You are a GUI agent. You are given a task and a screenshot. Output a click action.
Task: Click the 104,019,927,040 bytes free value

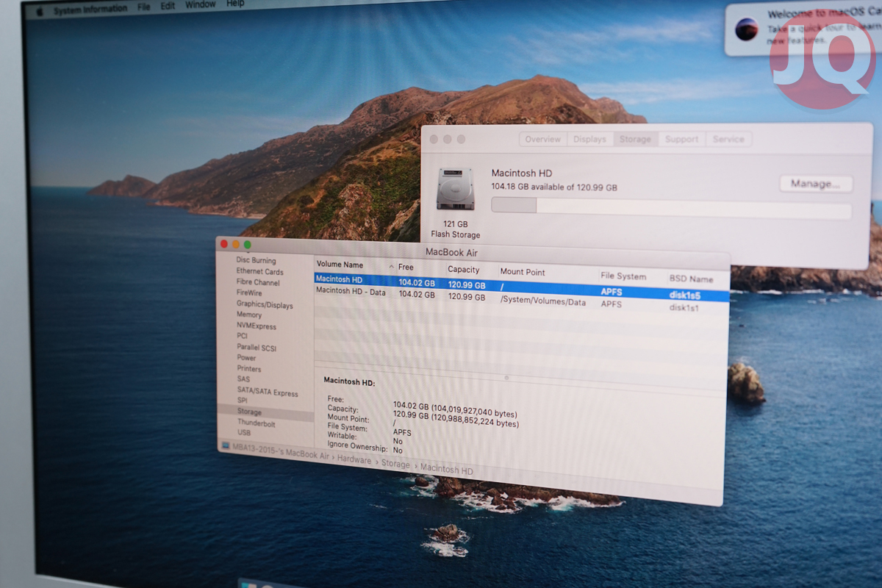(x=475, y=412)
